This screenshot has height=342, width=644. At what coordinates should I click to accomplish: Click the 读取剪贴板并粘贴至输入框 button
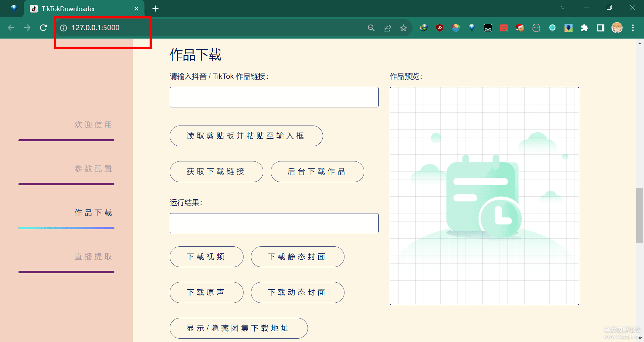[x=246, y=136]
